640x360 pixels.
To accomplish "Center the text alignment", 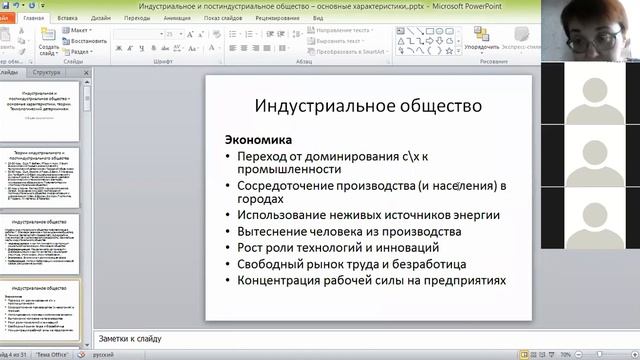I will click(244, 49).
